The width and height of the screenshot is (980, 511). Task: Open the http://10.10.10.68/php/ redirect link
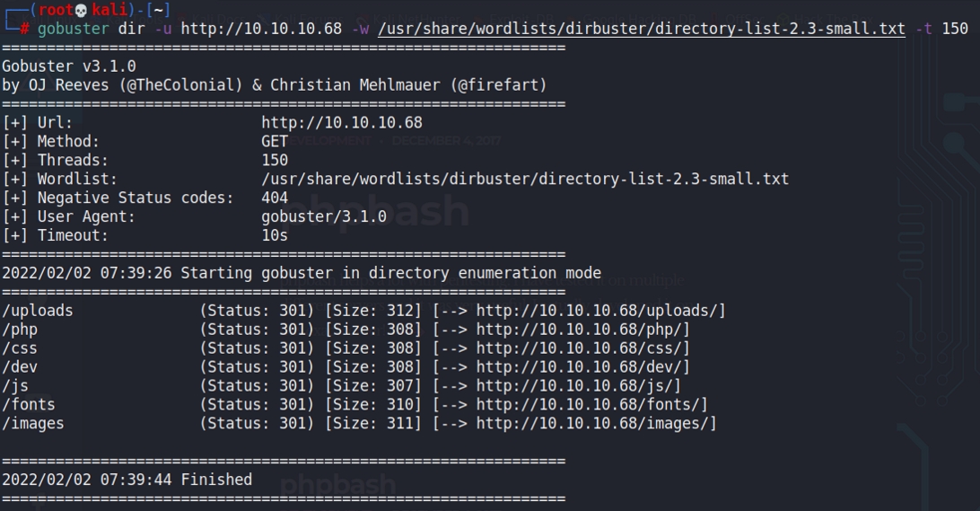(x=582, y=330)
